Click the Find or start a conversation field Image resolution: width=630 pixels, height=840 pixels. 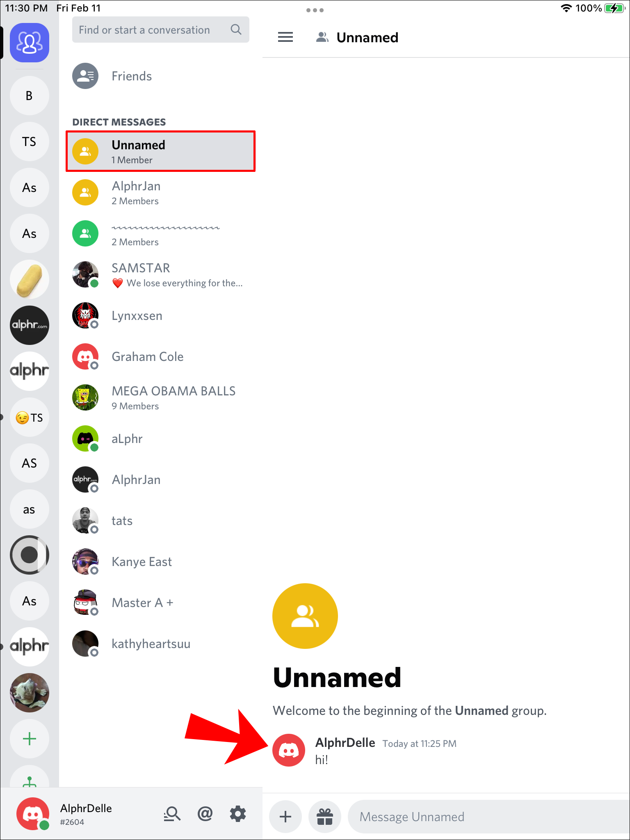pos(161,30)
